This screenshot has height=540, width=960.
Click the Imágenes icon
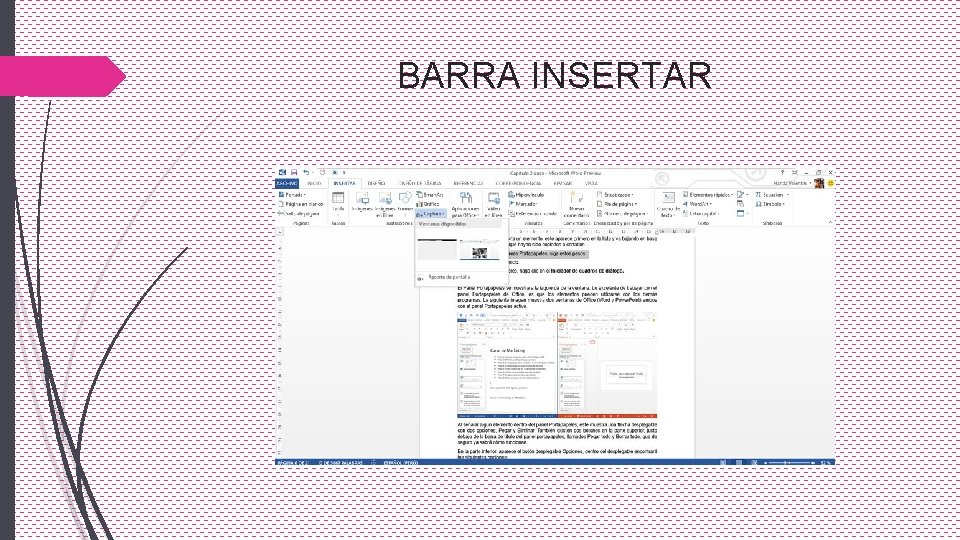pos(362,203)
